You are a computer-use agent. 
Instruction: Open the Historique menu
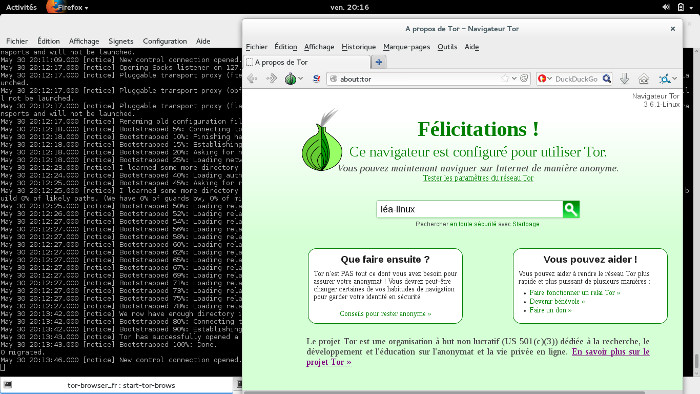coord(358,47)
